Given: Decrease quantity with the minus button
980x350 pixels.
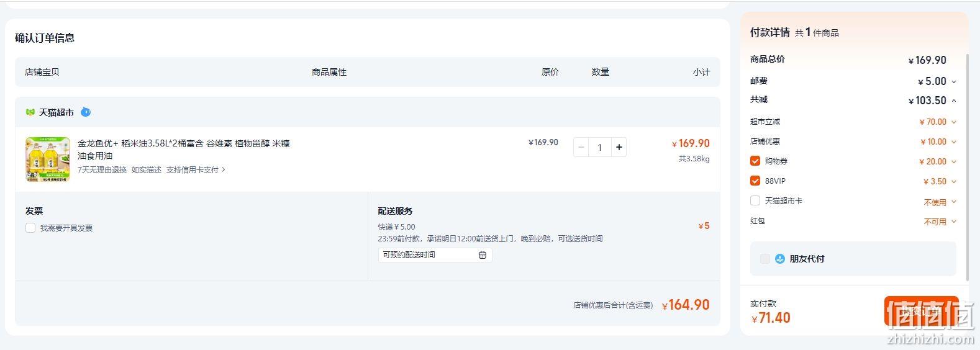Looking at the screenshot, I should 581,147.
